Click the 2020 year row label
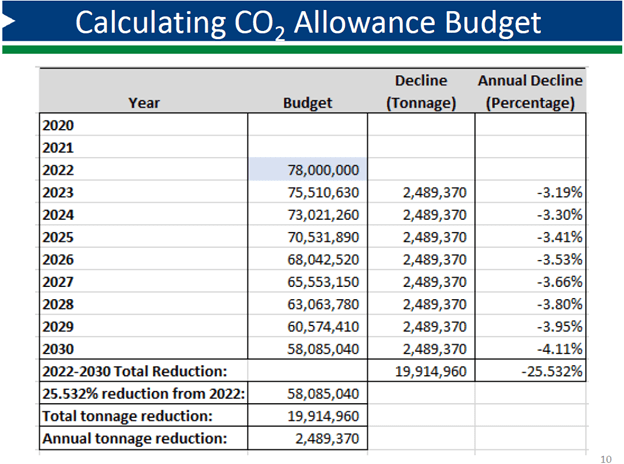Viewport: 624px width, 464px height. [62, 125]
